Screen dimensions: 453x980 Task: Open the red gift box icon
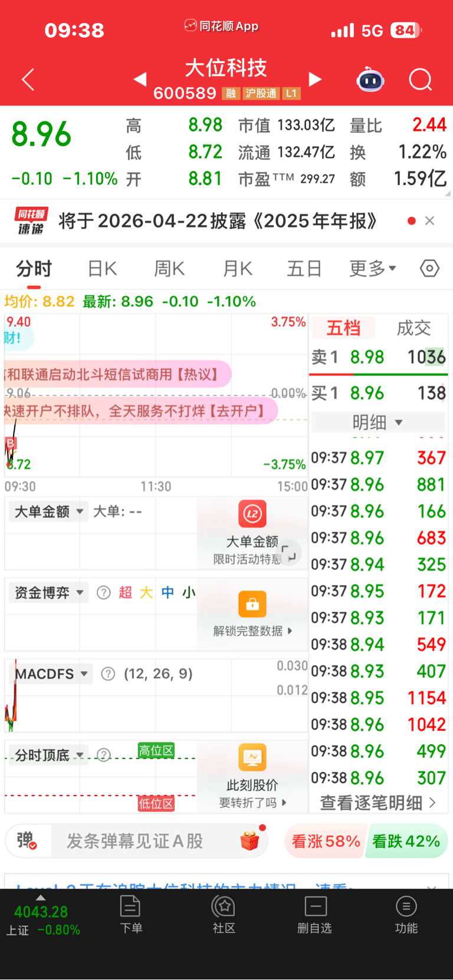[251, 840]
